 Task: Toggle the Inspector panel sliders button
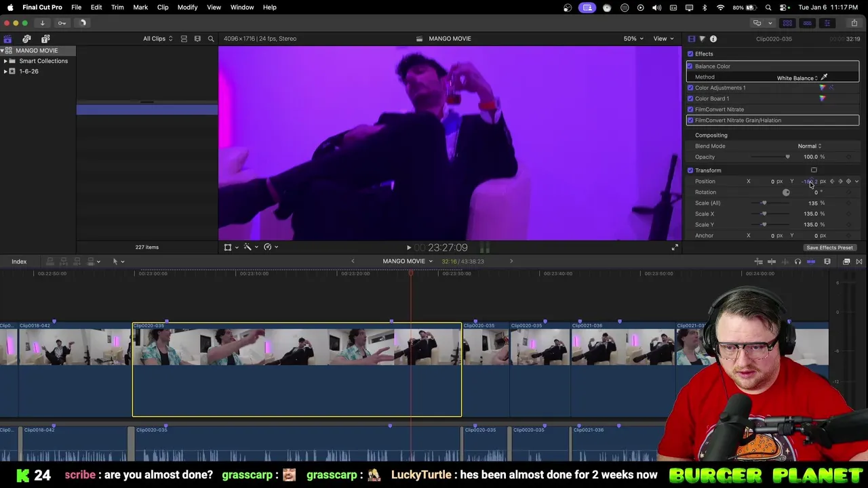click(827, 23)
